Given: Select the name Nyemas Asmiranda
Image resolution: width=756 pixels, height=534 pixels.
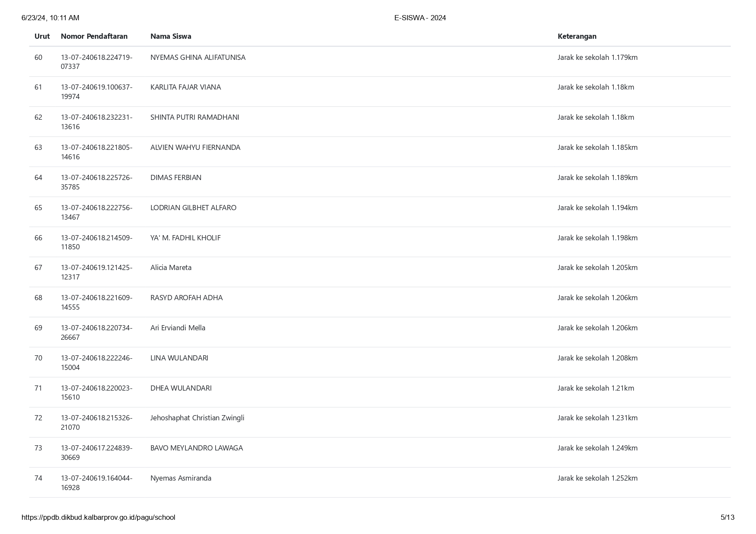Looking at the screenshot, I should point(181,478).
